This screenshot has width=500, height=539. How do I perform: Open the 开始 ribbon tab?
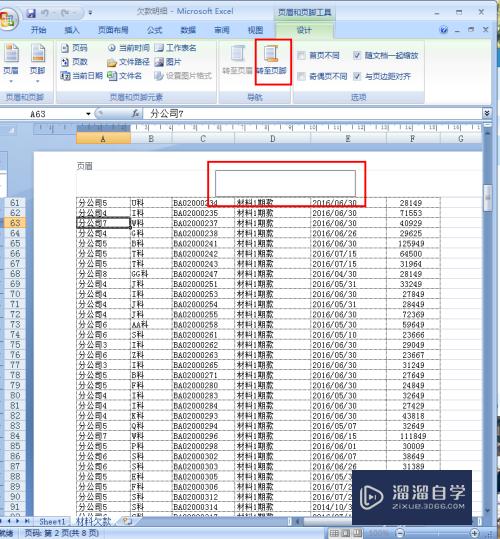pos(38,30)
